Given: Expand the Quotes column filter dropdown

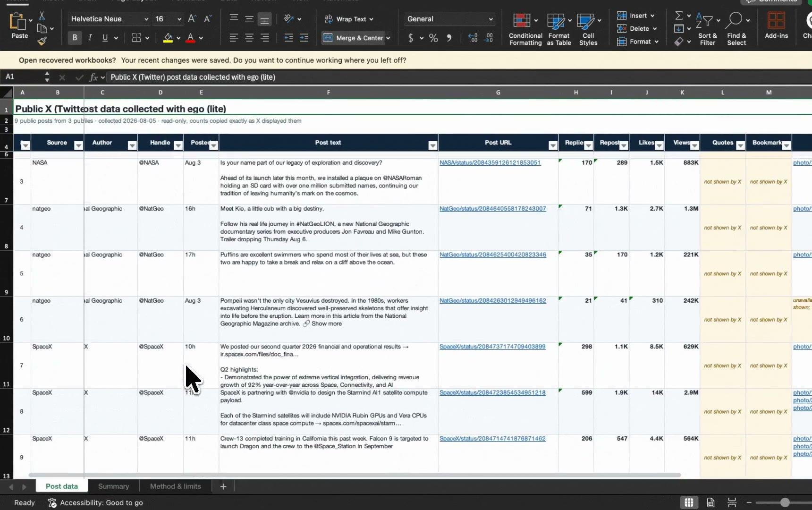Looking at the screenshot, I should tap(740, 146).
